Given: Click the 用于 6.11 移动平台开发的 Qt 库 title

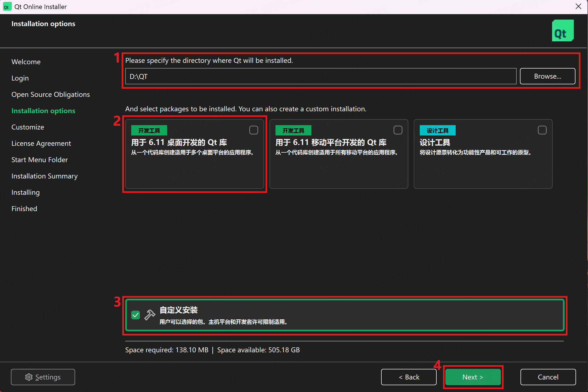Looking at the screenshot, I should tap(331, 143).
